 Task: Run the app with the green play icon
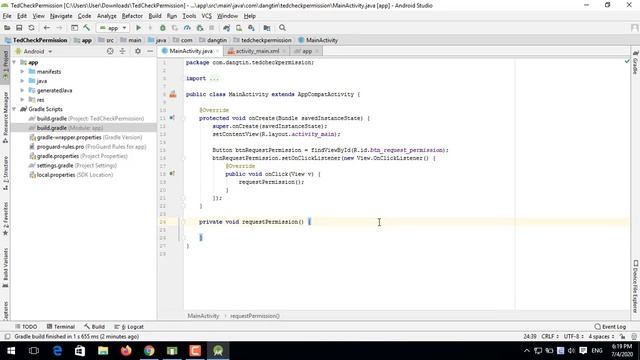(138, 28)
